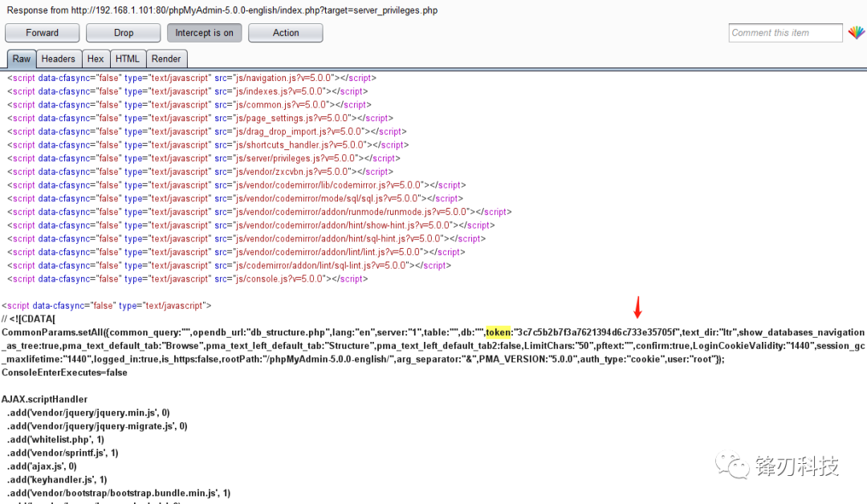Image resolution: width=867 pixels, height=504 pixels.
Task: Click the bootstrap.bundle.min.js add line
Action: 118,493
